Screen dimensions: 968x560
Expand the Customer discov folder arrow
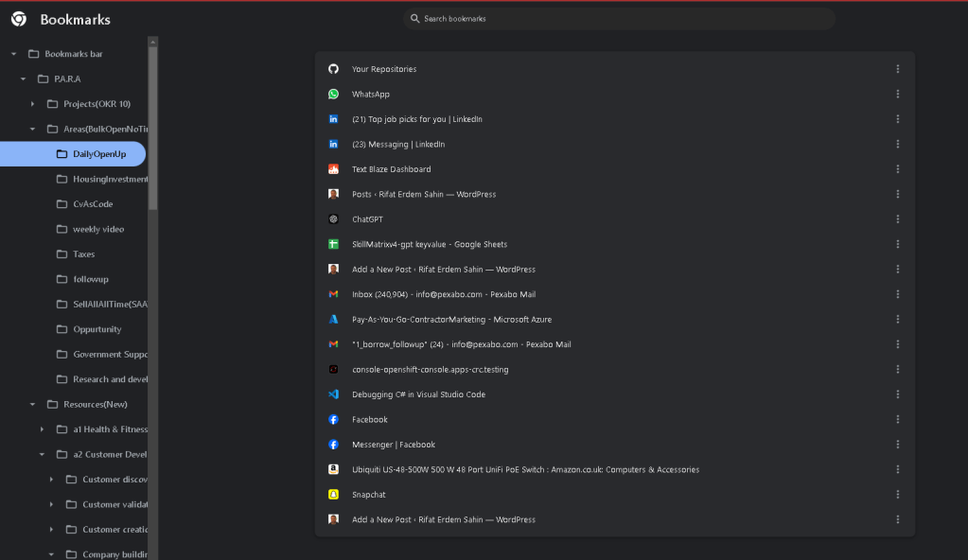tap(51, 479)
